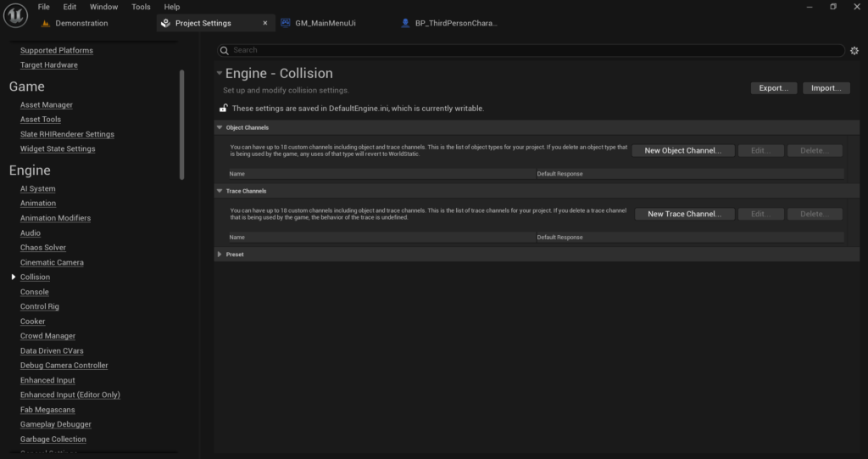Click the Trace Channels Delete... button

815,214
